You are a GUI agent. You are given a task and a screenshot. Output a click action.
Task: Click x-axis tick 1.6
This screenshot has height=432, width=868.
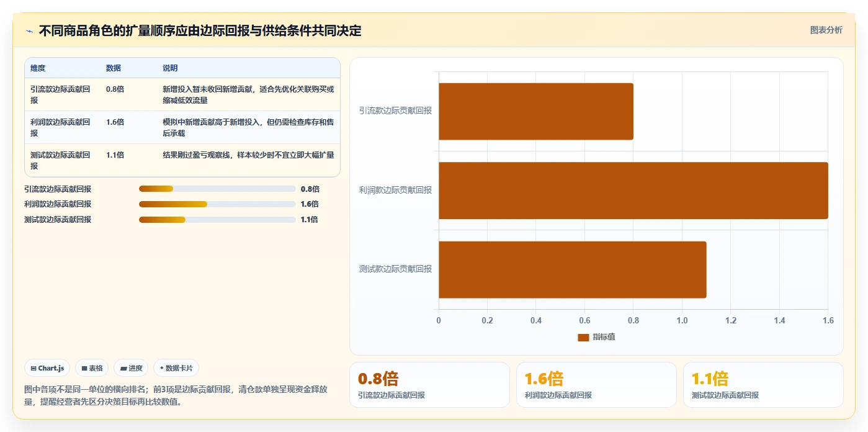pos(828,321)
